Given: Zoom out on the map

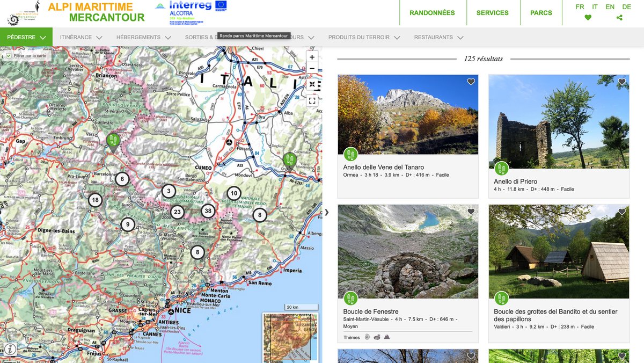Looking at the screenshot, I should [312, 68].
